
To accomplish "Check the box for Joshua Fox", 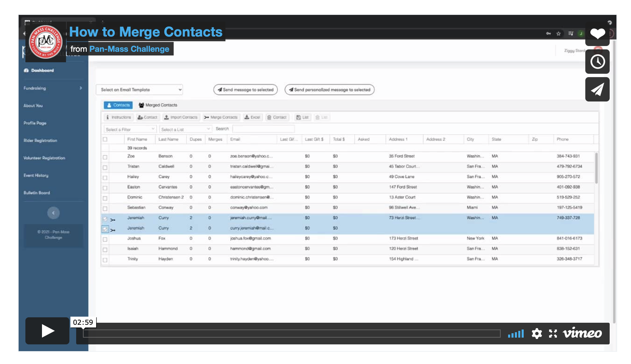I will tap(105, 239).
